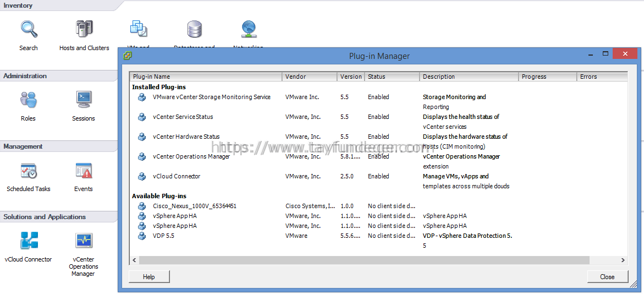The width and height of the screenshot is (644, 294).
Task: Click Enabled status of vCloud Connector
Action: [378, 176]
